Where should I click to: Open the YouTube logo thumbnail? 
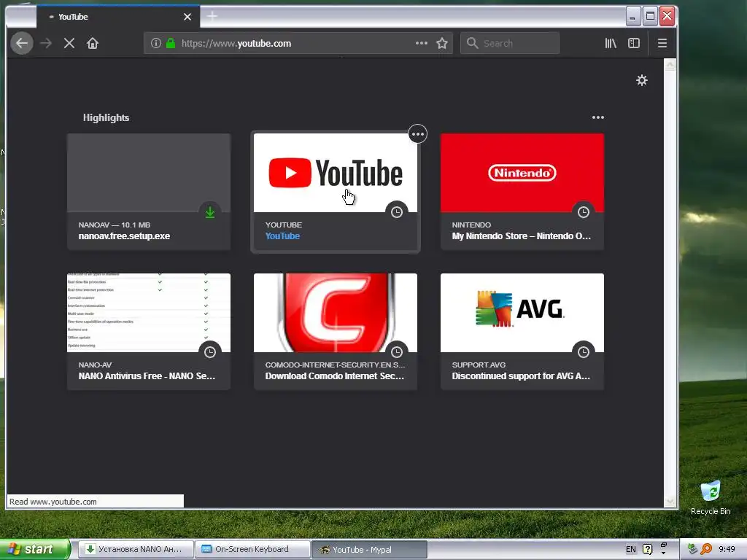[x=336, y=173]
